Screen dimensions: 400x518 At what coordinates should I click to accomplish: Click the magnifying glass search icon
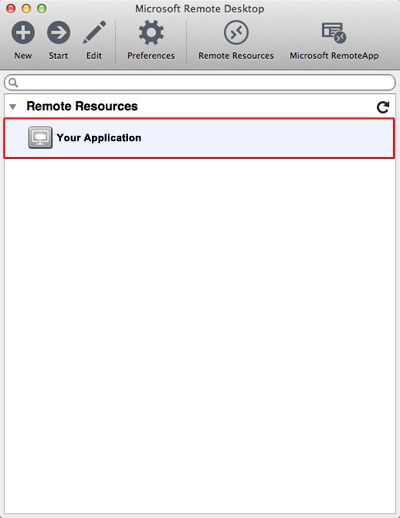click(x=13, y=82)
